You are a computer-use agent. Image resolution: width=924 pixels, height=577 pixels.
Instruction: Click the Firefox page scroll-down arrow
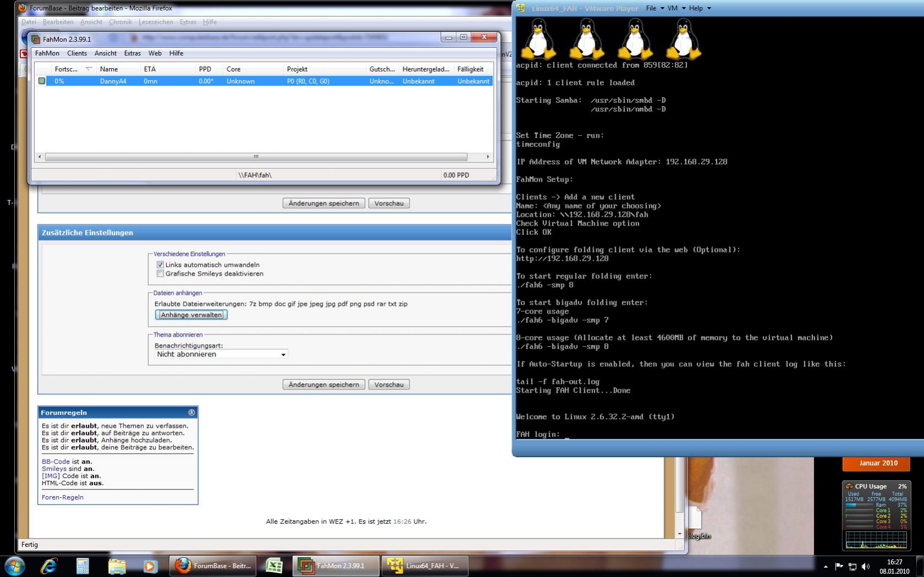[x=680, y=534]
